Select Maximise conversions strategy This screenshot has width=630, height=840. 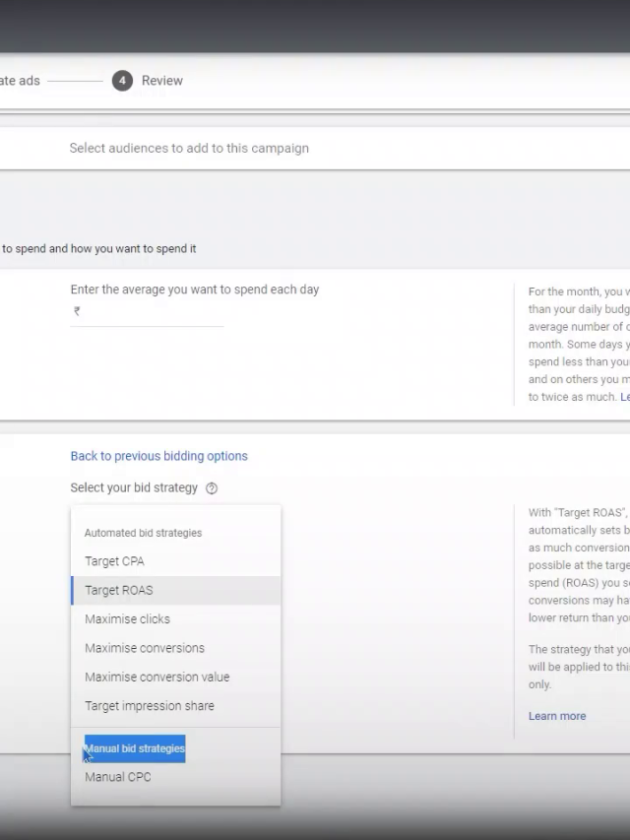(x=145, y=648)
